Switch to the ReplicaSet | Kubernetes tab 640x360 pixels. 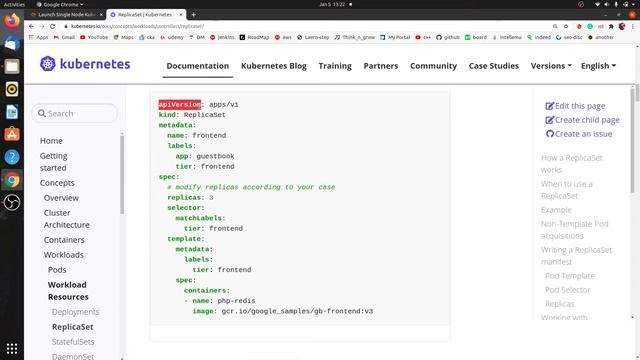pos(145,15)
